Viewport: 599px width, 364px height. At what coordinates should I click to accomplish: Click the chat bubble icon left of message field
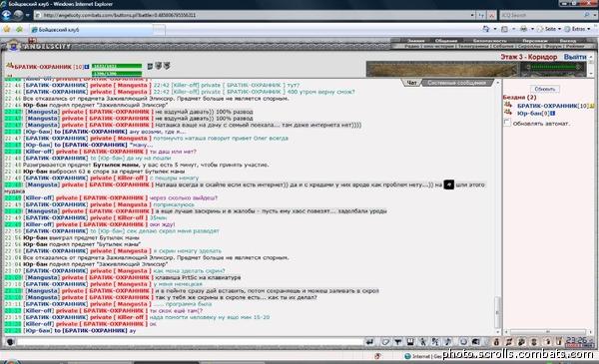(10, 341)
